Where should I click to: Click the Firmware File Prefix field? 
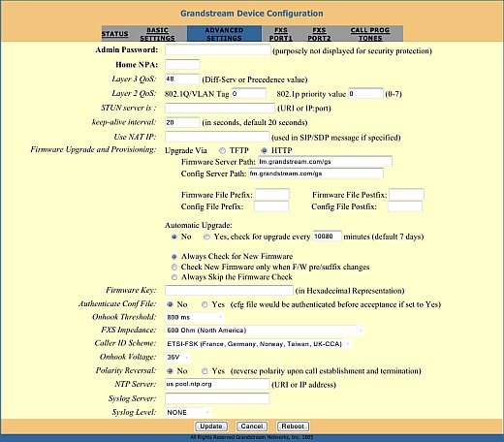point(272,195)
